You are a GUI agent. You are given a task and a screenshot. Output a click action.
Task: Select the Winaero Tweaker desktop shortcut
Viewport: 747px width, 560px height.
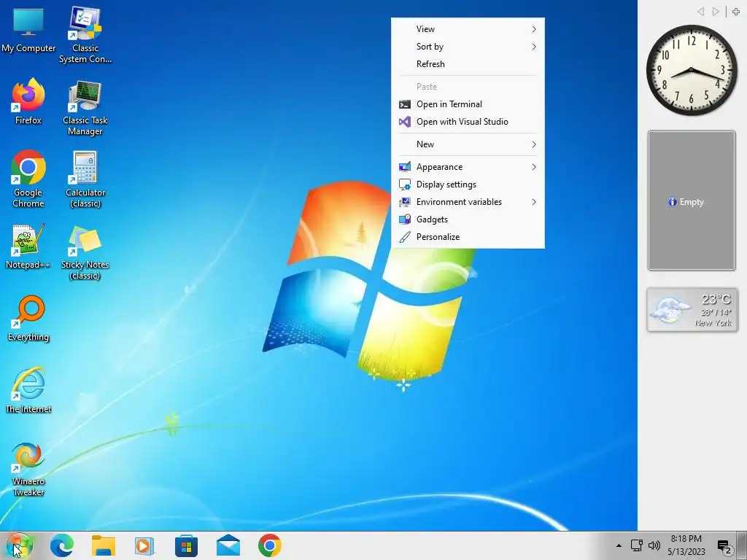(28, 469)
